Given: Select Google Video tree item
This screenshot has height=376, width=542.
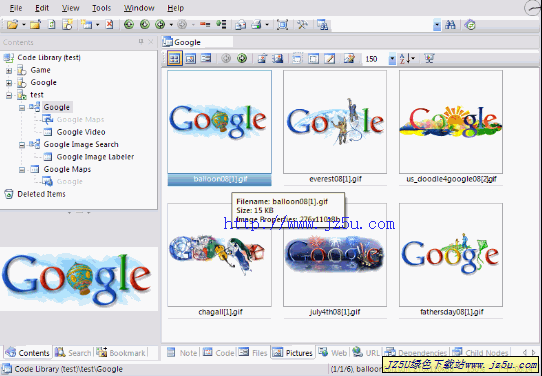Looking at the screenshot, I should (x=81, y=132).
